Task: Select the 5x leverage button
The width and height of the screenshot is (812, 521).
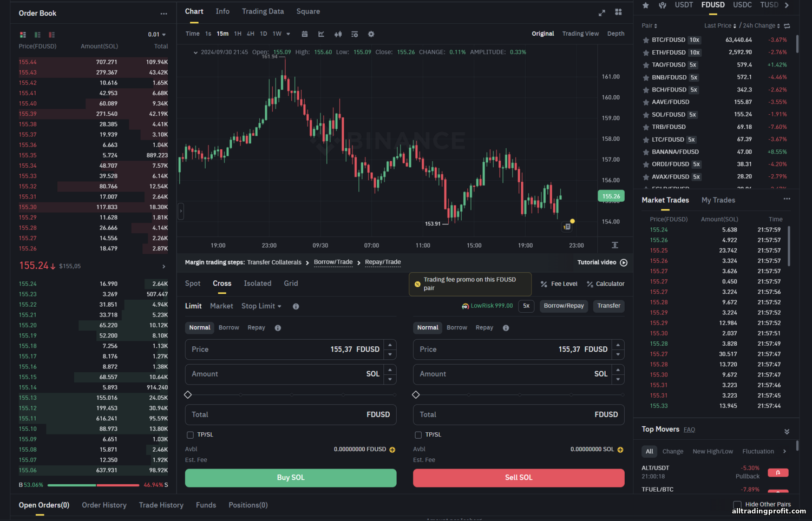Action: point(526,306)
